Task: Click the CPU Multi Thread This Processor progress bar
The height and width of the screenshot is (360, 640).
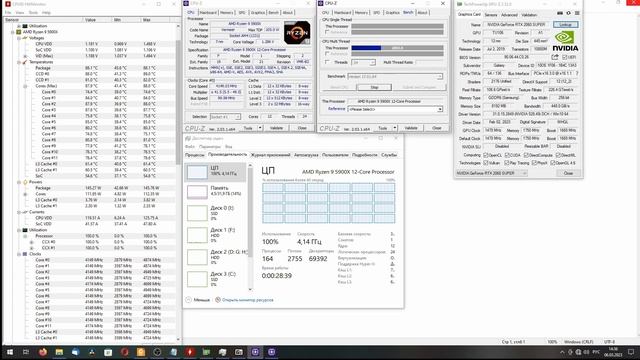Action: [397, 48]
